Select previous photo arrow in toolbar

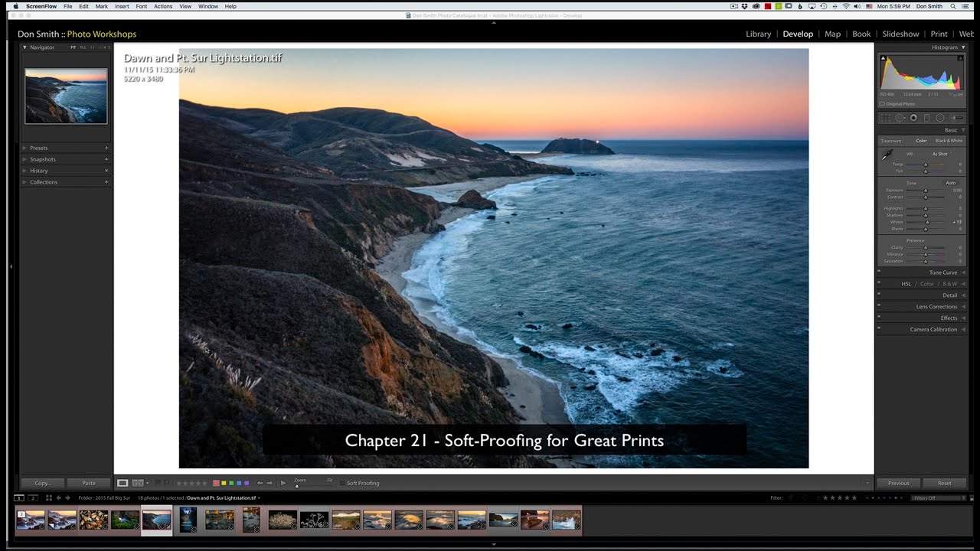click(x=260, y=483)
